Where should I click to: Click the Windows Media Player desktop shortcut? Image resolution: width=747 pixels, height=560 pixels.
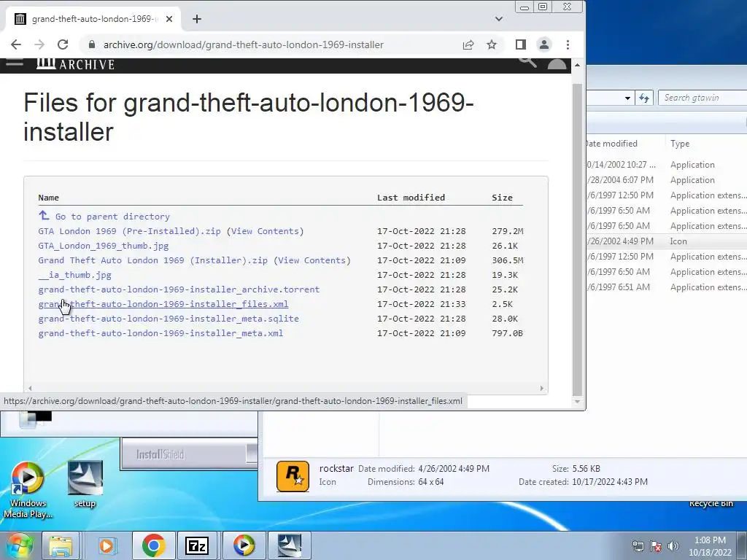click(28, 491)
